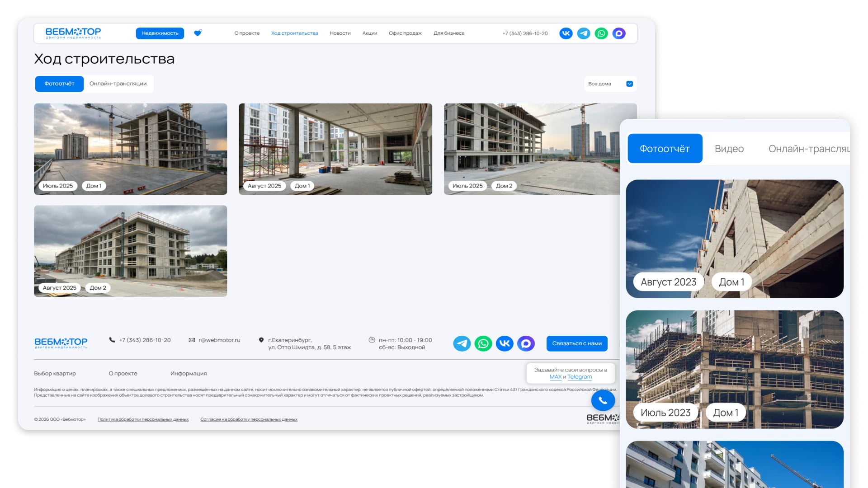
Task: Open the Telegram icon in the footer
Action: pyautogui.click(x=462, y=343)
